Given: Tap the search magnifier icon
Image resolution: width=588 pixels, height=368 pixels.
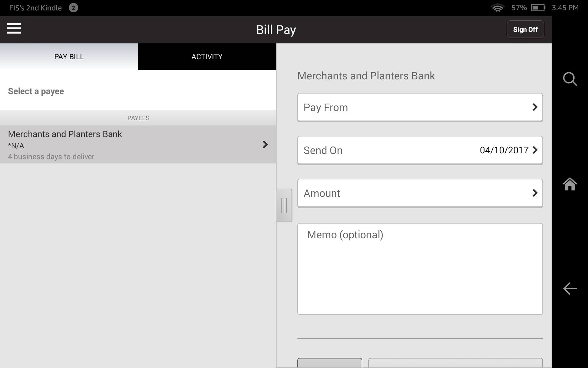Looking at the screenshot, I should 570,79.
